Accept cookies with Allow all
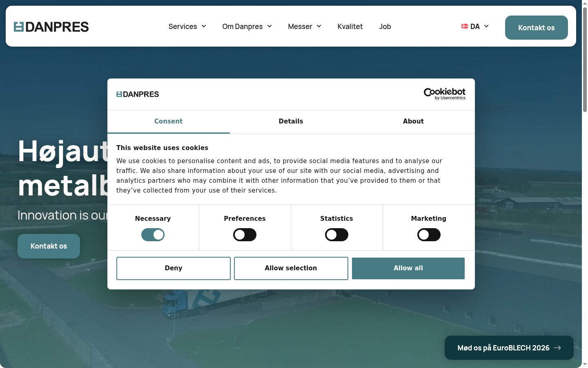 click(408, 268)
